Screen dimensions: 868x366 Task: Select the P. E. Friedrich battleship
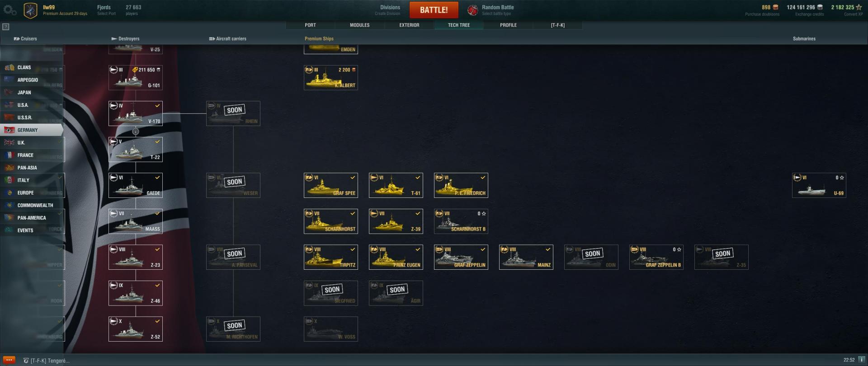point(461,185)
